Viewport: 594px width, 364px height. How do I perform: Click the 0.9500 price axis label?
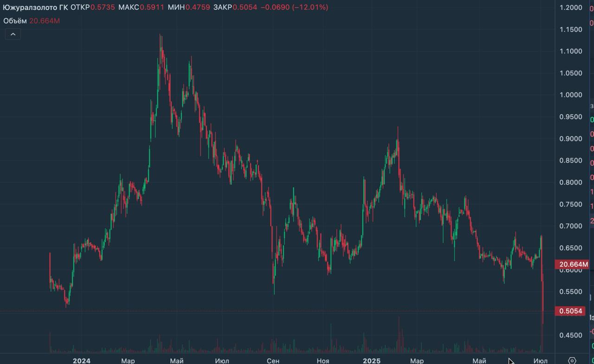point(571,117)
